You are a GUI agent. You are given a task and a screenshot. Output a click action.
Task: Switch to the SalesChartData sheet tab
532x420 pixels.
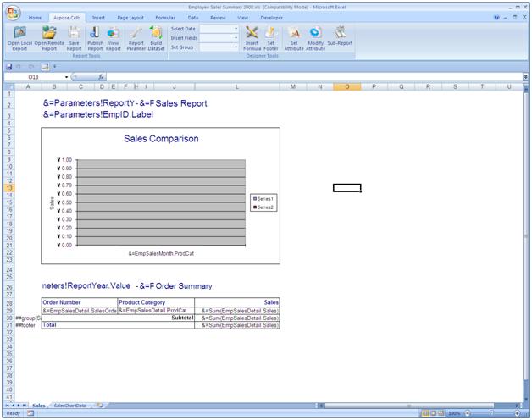[x=69, y=406]
